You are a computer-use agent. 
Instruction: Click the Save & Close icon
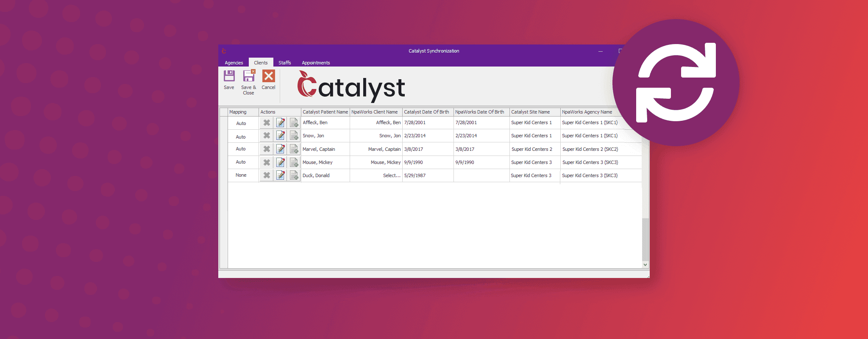249,76
